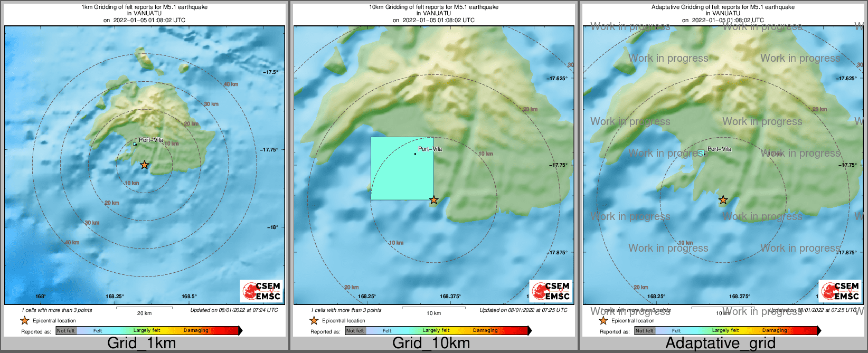Click the Epicentral location star in the Grid_1km legend
This screenshot has width=868, height=353.
coord(24,320)
